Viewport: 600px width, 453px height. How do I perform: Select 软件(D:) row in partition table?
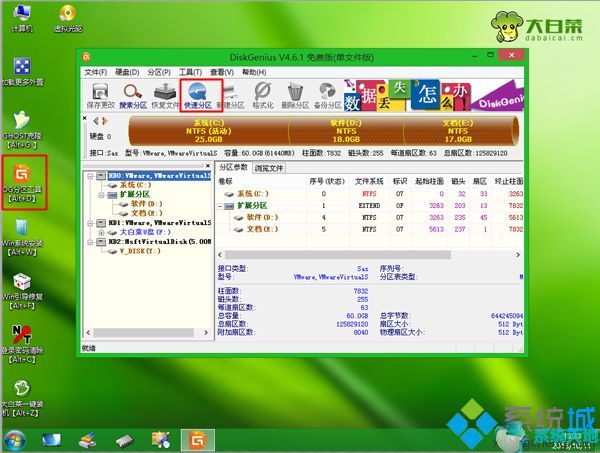(370, 217)
